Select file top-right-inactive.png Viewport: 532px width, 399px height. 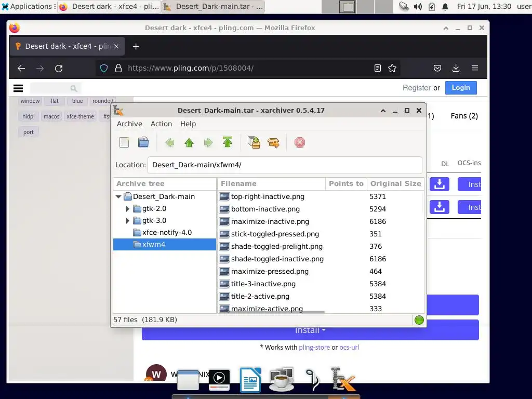pyautogui.click(x=268, y=197)
